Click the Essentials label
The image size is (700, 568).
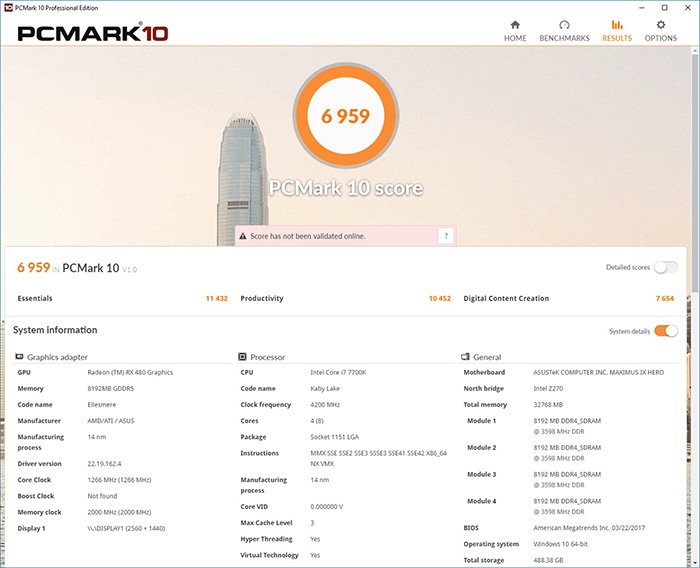[35, 298]
